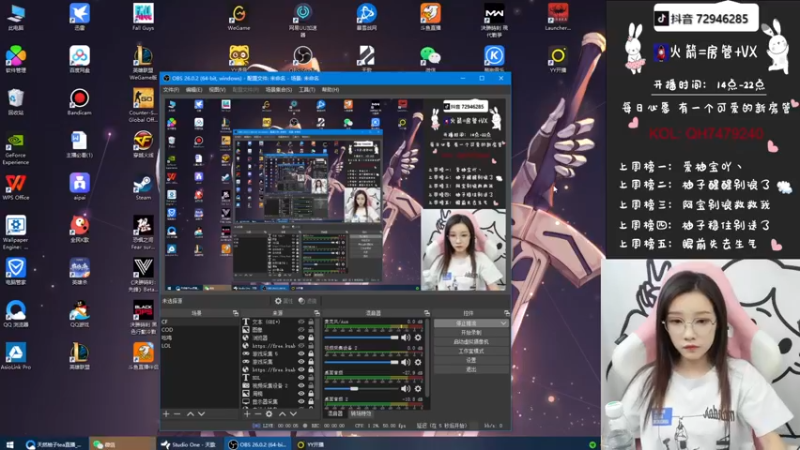Open 回收站 recycle bin on desktop
The width and height of the screenshot is (800, 450).
(16, 102)
